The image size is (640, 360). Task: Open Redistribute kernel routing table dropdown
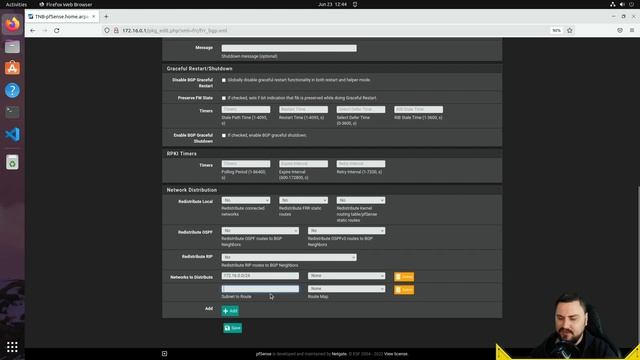click(361, 200)
